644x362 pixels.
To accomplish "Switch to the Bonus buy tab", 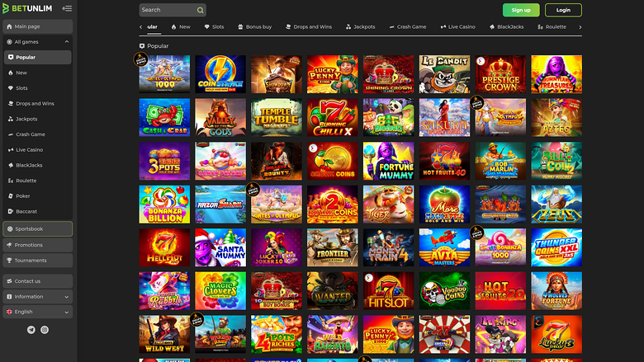I will tap(254, 27).
